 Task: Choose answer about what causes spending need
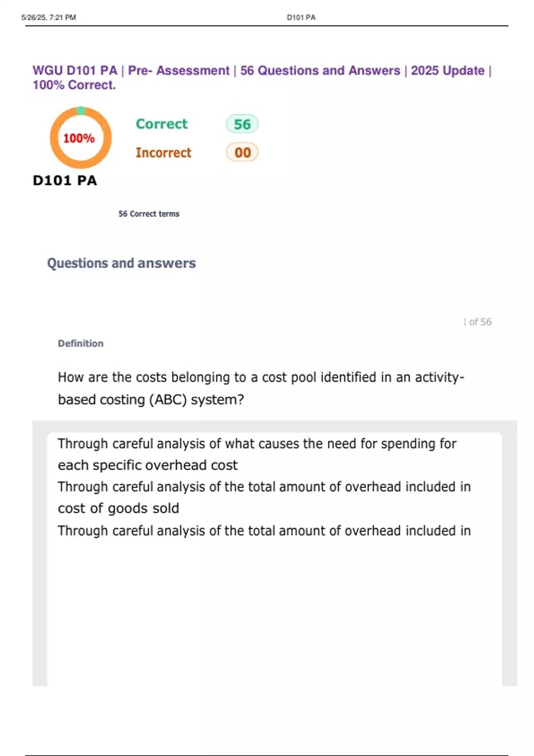pos(257,454)
